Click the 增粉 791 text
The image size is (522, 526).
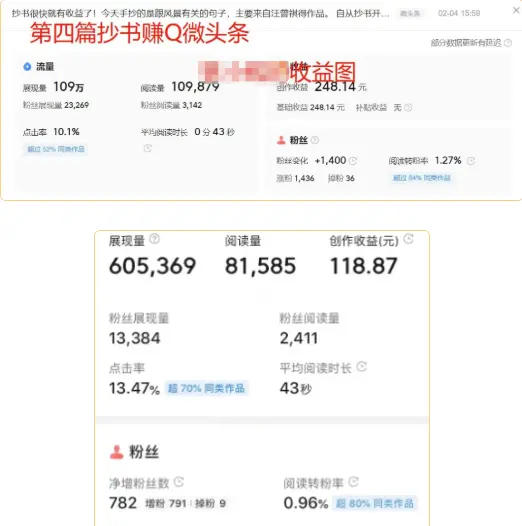click(166, 503)
